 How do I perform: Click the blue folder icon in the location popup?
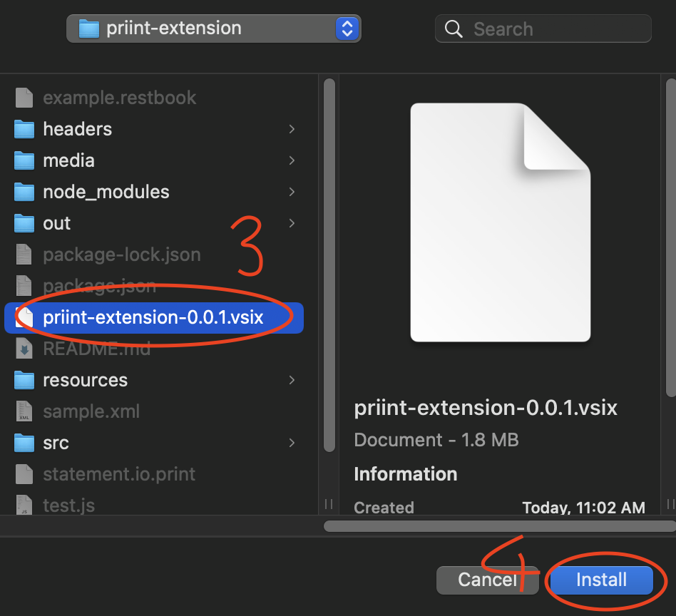(x=89, y=29)
